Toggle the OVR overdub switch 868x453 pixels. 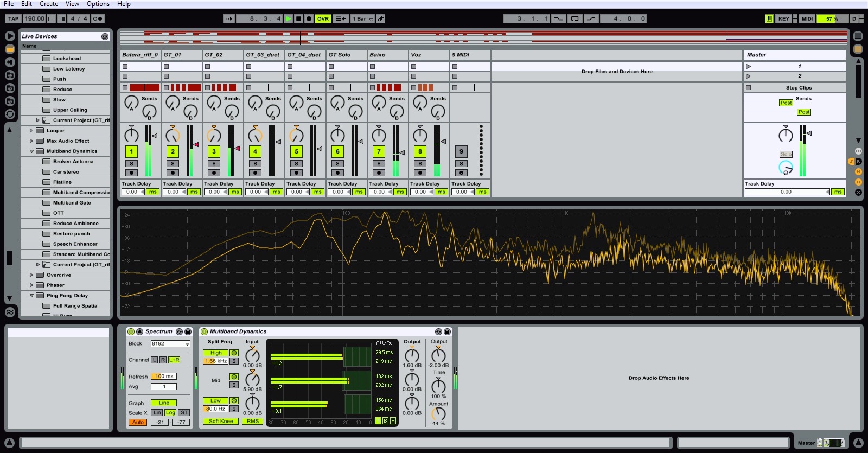click(x=323, y=18)
